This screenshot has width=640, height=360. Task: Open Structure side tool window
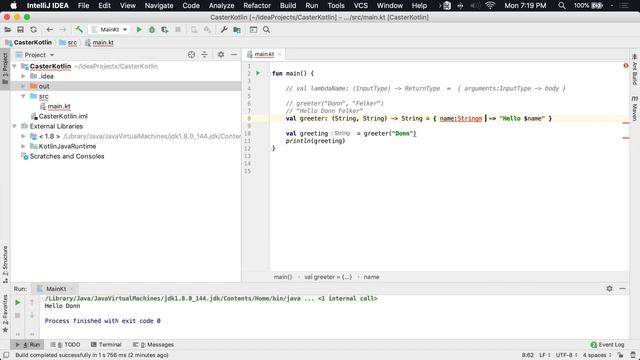[5, 264]
